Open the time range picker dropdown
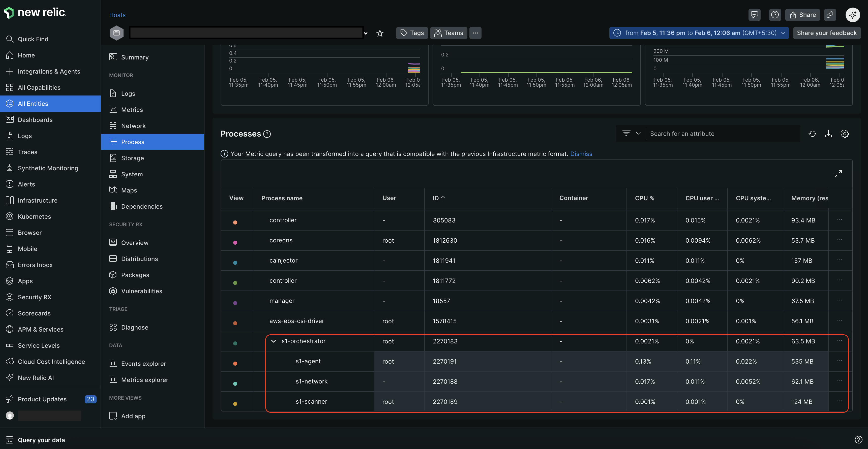This screenshot has width=868, height=449. [783, 33]
